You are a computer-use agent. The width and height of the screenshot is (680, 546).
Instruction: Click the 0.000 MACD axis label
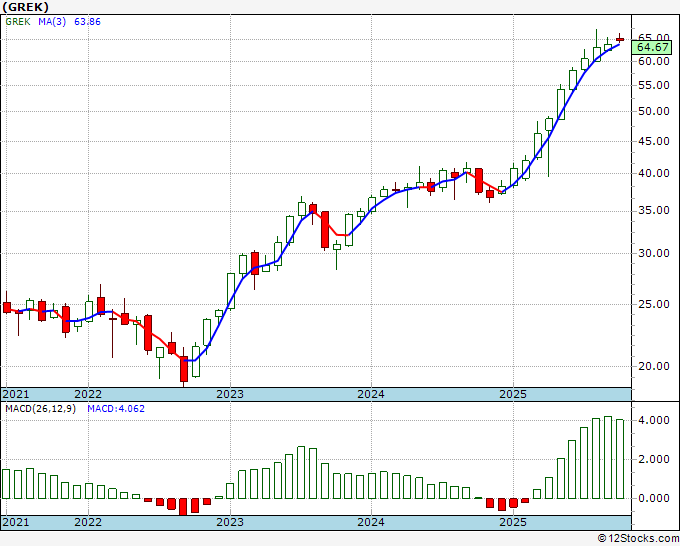pos(654,498)
